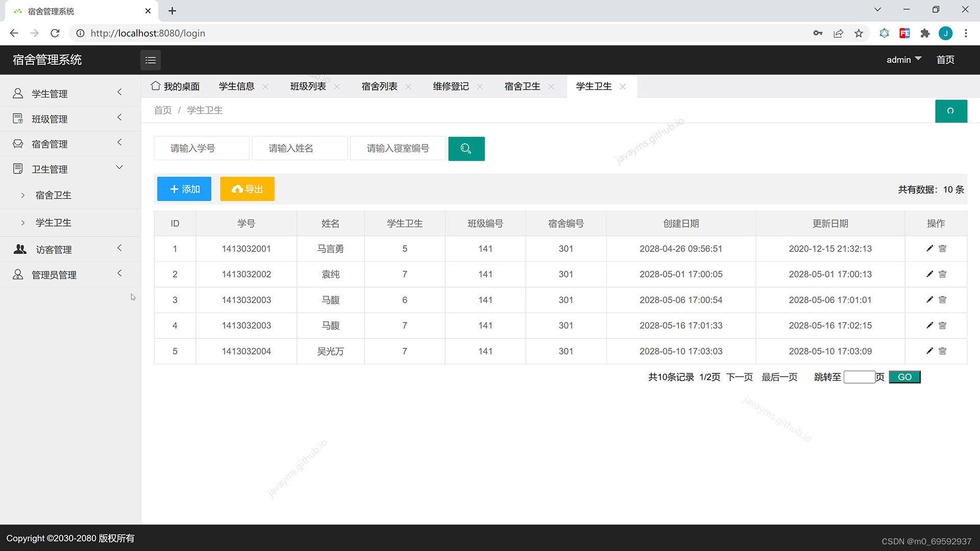The image size is (980, 551).
Task: Click the green refresh button top right
Action: (x=950, y=111)
